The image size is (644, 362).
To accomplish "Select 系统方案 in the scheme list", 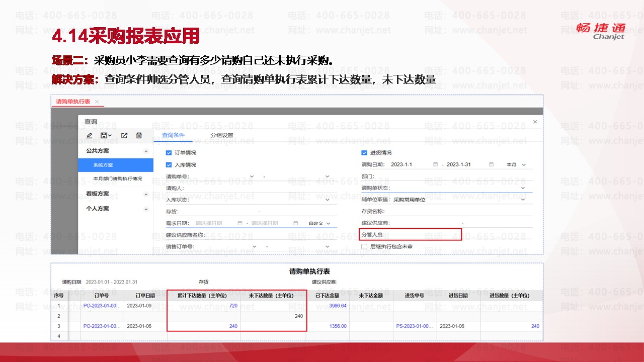I will coord(116,165).
